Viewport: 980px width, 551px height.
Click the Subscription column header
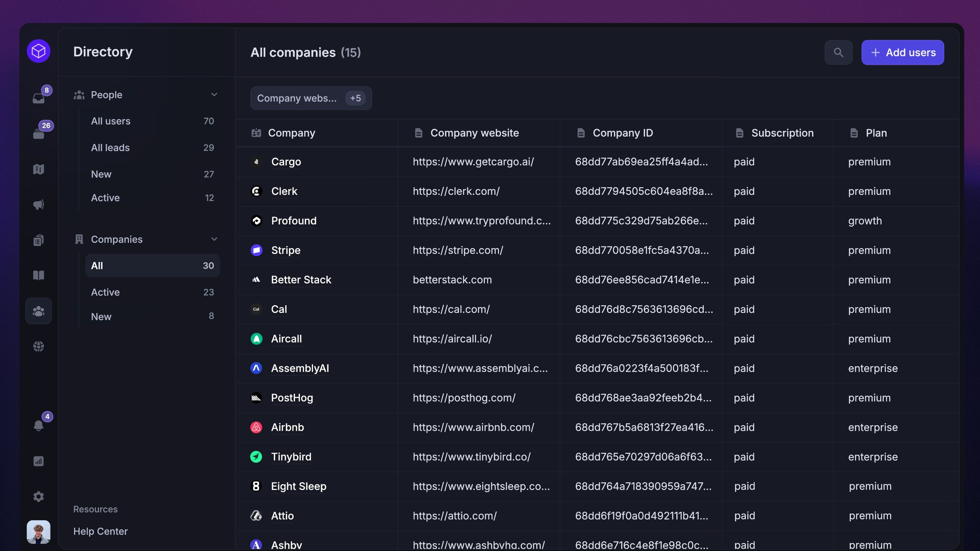pyautogui.click(x=782, y=133)
